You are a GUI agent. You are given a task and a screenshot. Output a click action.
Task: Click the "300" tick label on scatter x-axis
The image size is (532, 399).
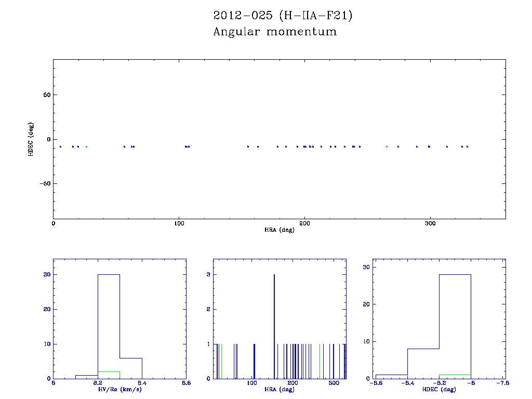click(430, 223)
